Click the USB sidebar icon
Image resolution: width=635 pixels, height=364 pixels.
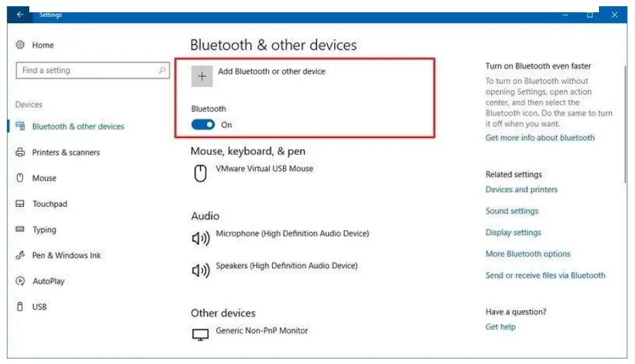20,306
